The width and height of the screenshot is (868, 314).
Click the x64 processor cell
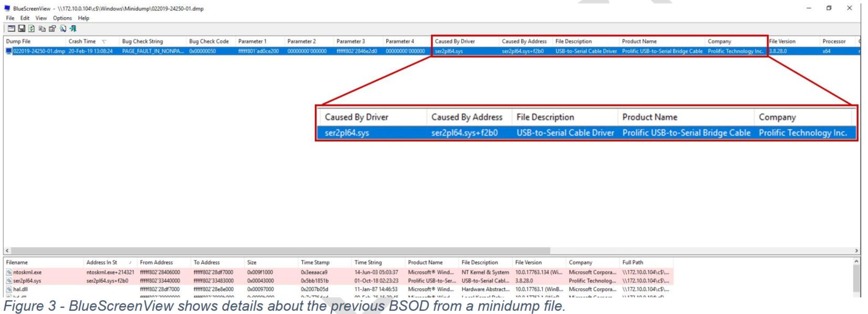click(826, 51)
